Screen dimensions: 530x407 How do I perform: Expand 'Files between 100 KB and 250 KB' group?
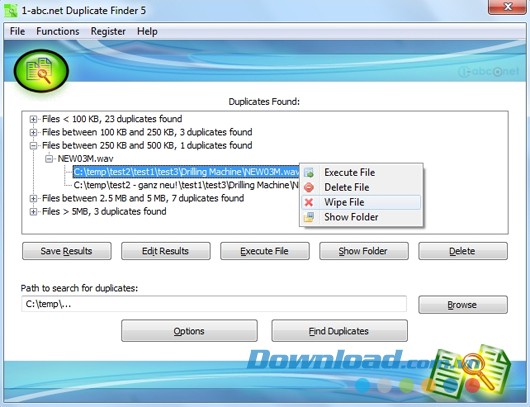[33, 132]
